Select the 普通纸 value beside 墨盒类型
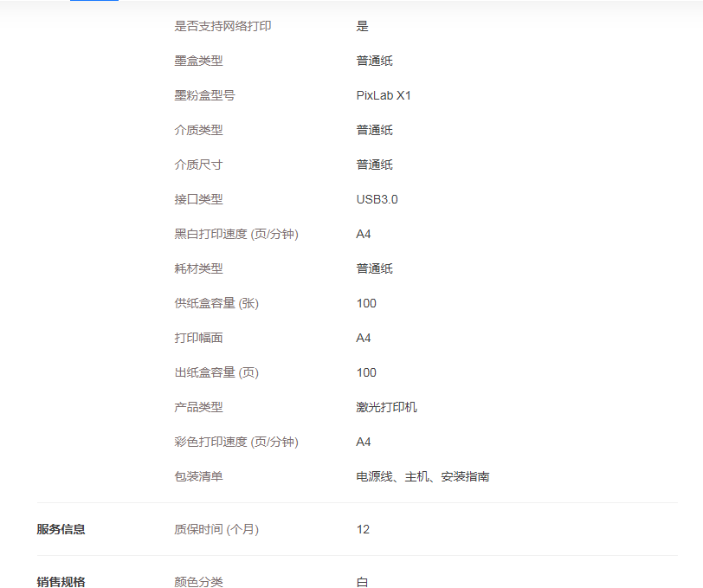Screen dimensions: 703x588 click(x=374, y=61)
